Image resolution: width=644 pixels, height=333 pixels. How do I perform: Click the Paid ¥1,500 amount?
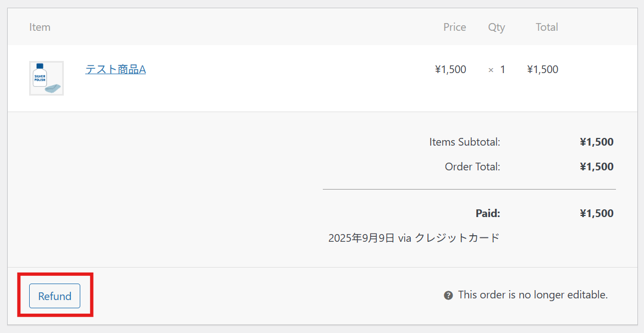pos(596,213)
